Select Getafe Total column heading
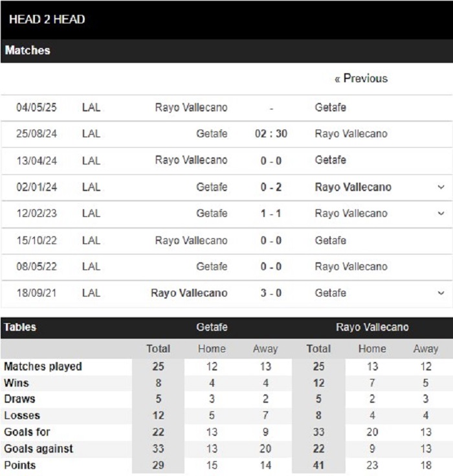The image size is (453, 476). 158,349
